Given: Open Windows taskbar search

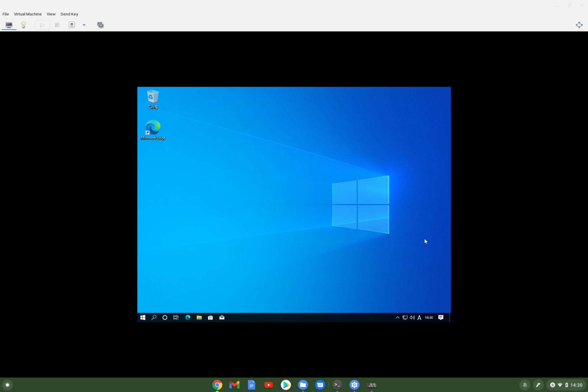Looking at the screenshot, I should pyautogui.click(x=154, y=317).
